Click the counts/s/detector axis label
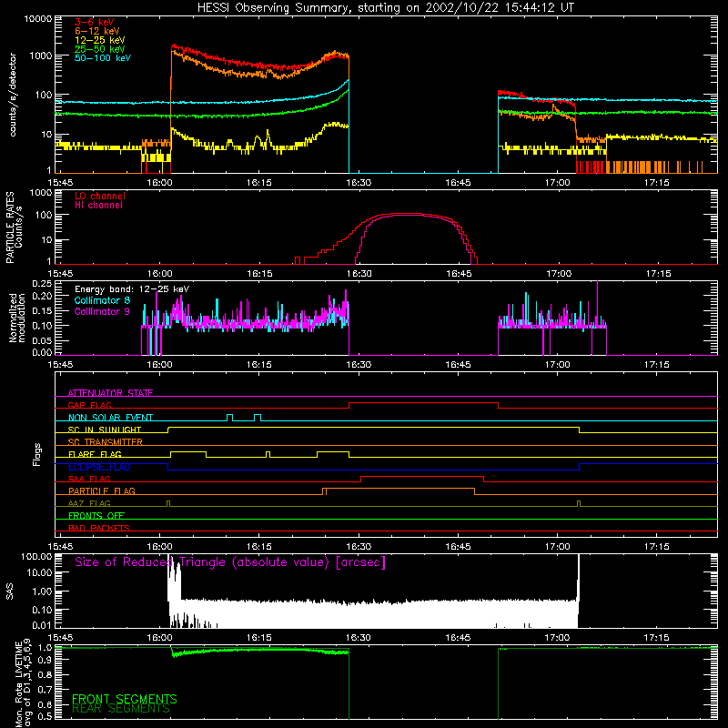 13,95
